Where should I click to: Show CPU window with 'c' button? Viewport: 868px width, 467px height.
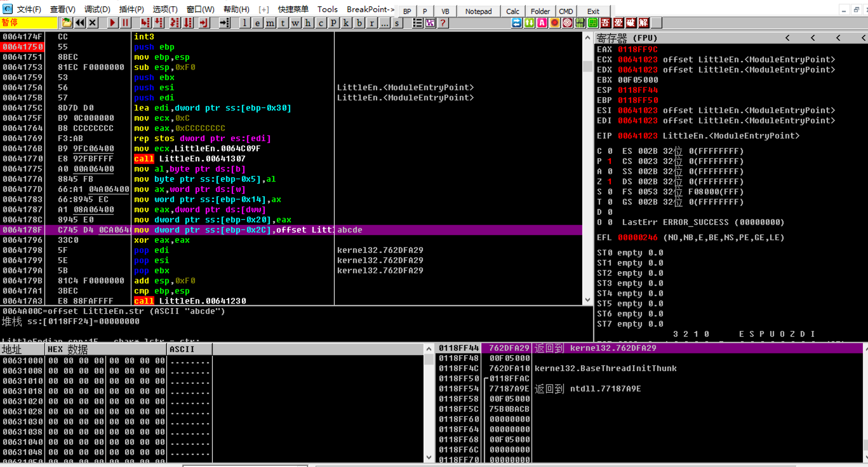point(321,23)
